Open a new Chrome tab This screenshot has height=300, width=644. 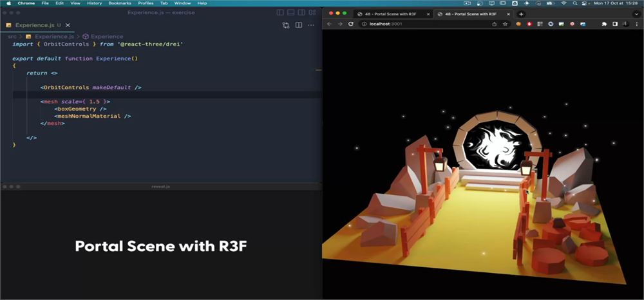click(x=521, y=14)
